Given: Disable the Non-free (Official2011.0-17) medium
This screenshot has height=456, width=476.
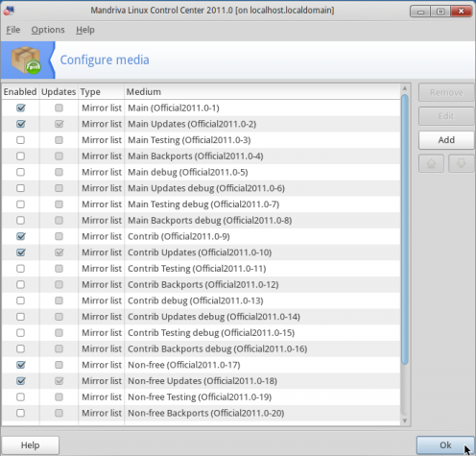Looking at the screenshot, I should [x=21, y=365].
